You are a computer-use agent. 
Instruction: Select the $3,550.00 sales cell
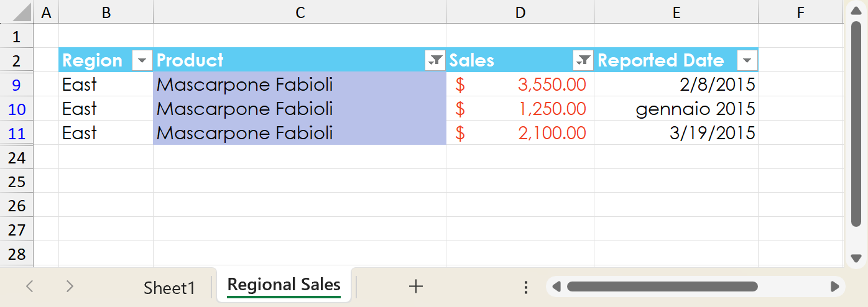520,85
